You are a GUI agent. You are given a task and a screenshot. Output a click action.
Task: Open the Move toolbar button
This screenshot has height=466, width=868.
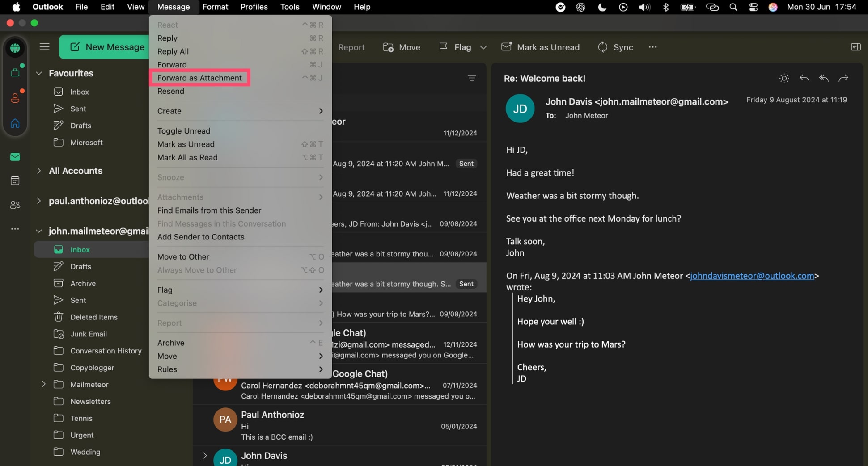point(402,47)
